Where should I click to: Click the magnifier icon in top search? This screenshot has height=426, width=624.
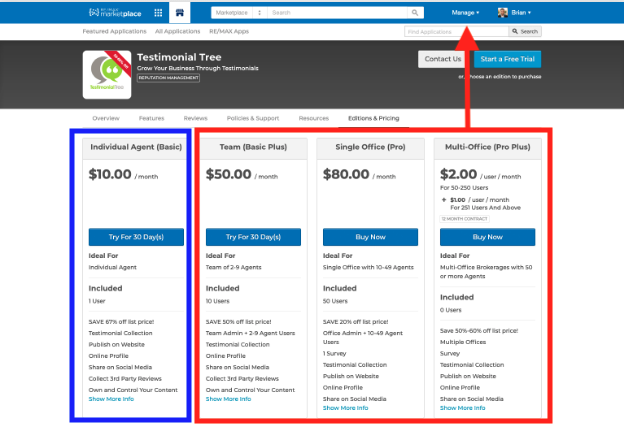tap(415, 13)
